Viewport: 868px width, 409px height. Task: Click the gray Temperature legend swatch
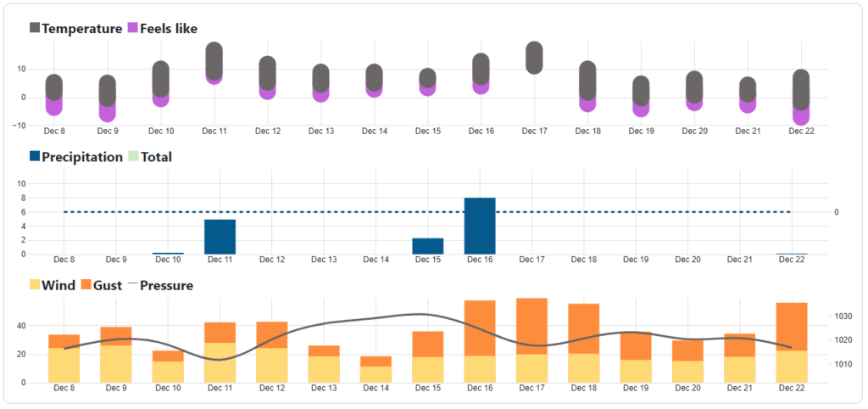coord(35,29)
